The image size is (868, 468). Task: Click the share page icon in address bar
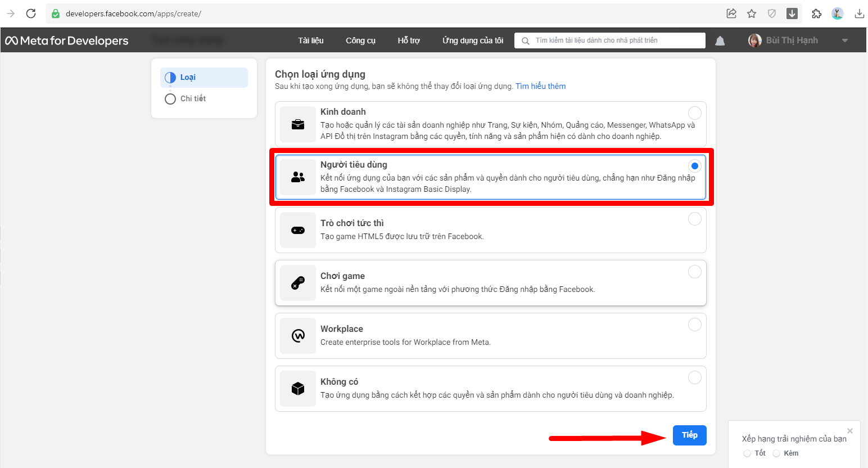coord(731,13)
